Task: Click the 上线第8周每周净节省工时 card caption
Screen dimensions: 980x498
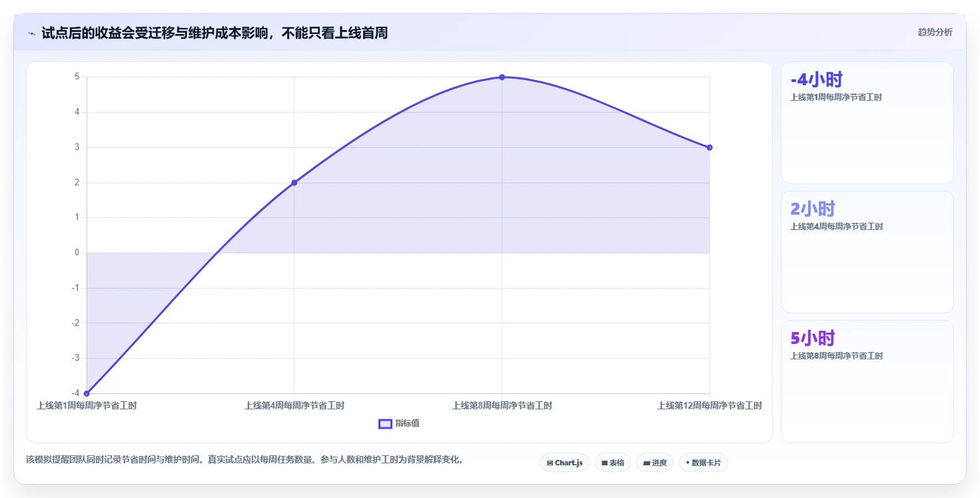Action: tap(836, 356)
